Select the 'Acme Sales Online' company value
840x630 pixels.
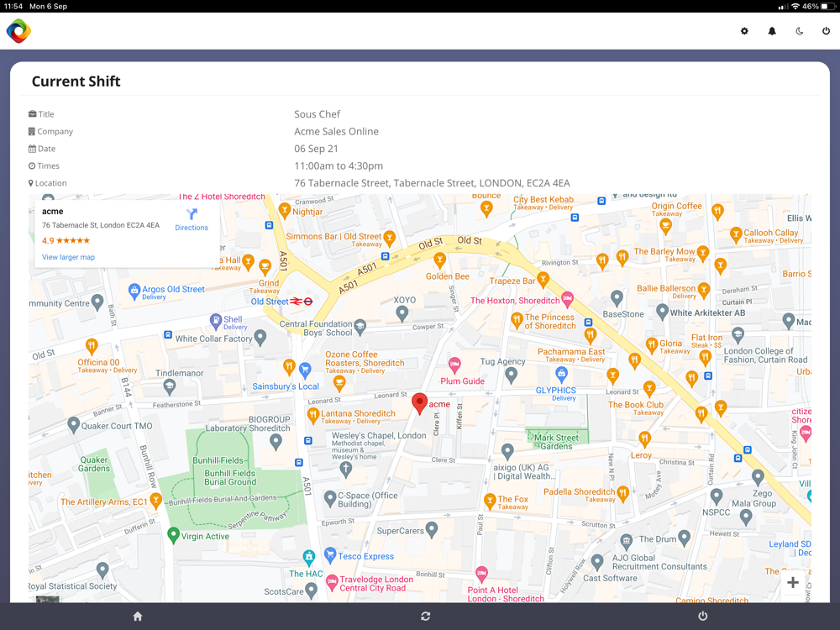coord(336,131)
